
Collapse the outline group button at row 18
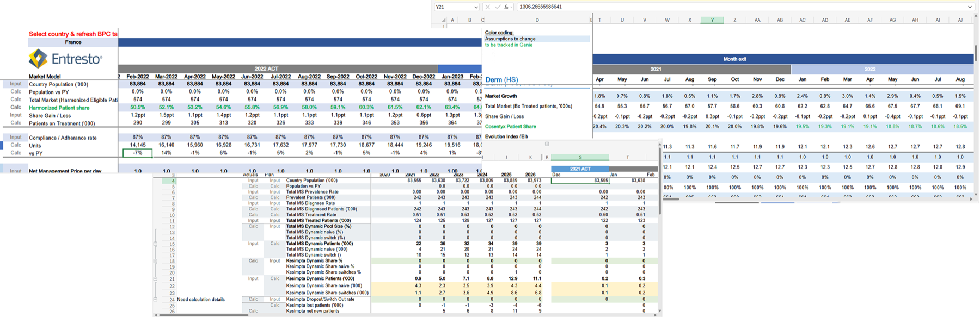155,261
